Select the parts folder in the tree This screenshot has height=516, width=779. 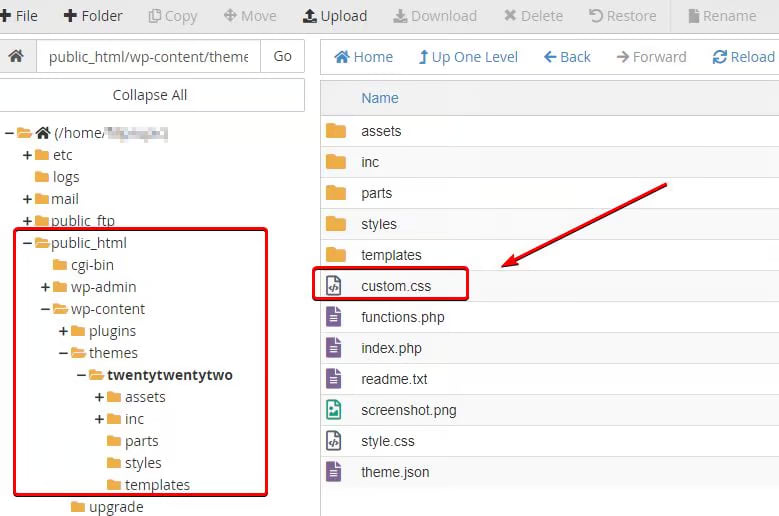tap(142, 441)
